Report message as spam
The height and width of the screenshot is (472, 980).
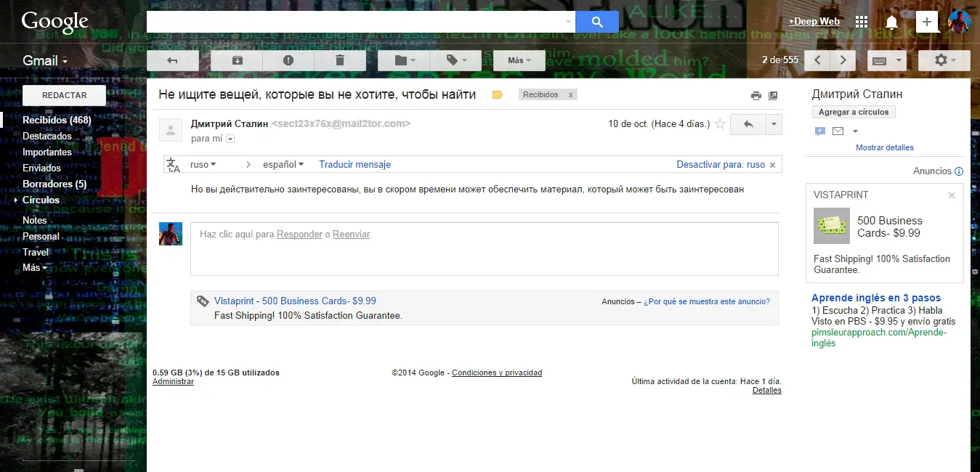(x=288, y=60)
